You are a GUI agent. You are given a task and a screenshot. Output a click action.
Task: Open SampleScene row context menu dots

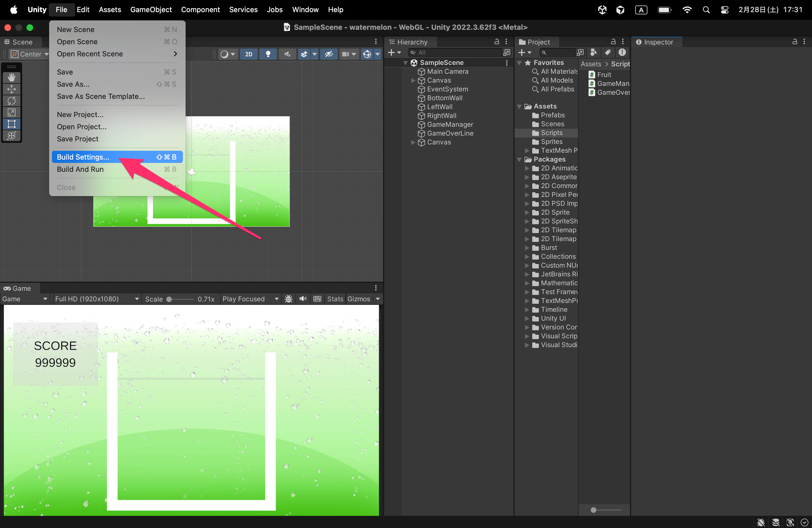point(507,63)
